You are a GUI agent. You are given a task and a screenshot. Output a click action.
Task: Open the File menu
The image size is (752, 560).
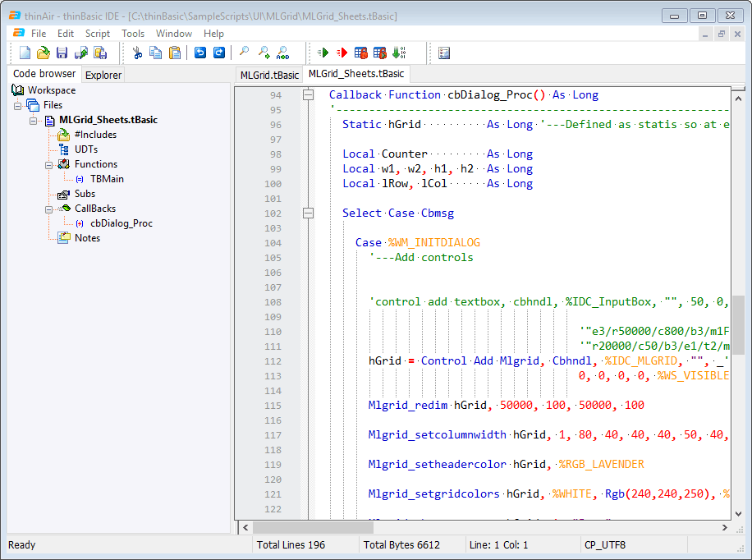(x=39, y=34)
